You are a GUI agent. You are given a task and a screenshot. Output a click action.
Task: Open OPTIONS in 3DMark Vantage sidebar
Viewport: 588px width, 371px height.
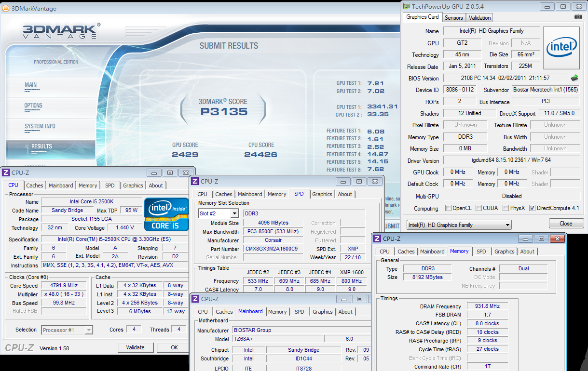click(34, 106)
